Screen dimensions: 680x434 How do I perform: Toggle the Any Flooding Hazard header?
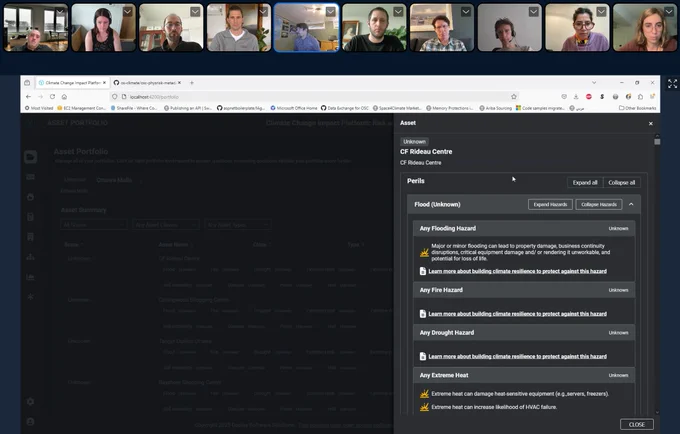(x=524, y=228)
